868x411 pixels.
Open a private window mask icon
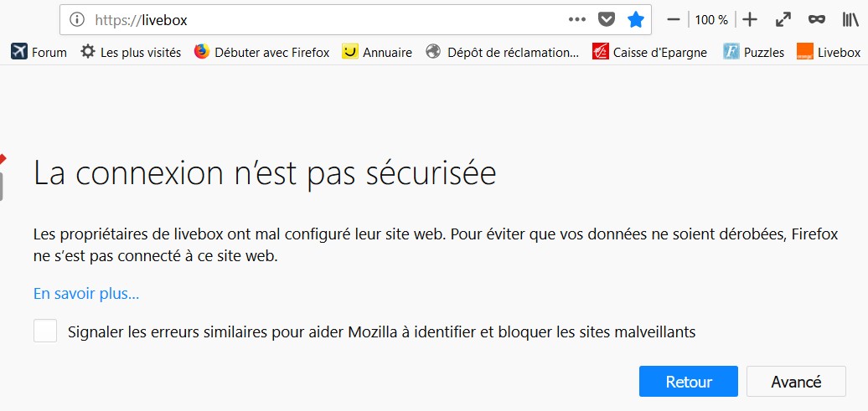pos(816,19)
